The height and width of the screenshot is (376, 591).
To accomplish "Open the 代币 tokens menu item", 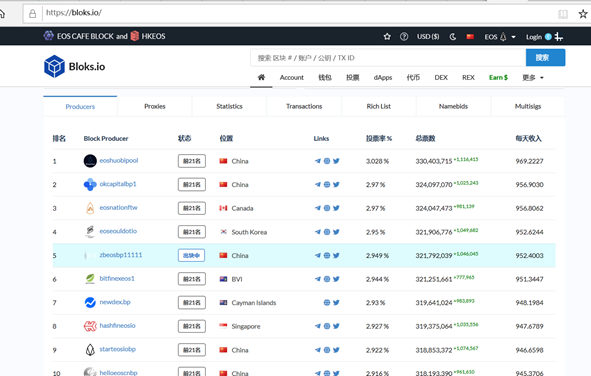I will [413, 77].
